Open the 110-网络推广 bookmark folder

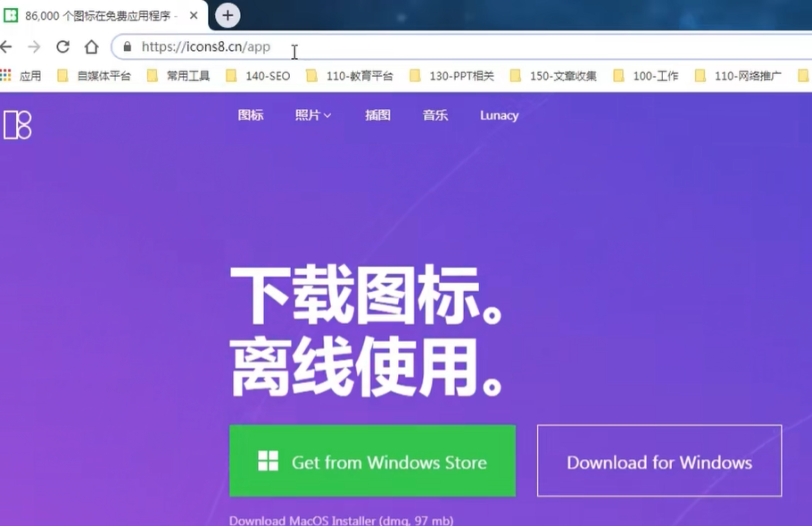click(738, 76)
